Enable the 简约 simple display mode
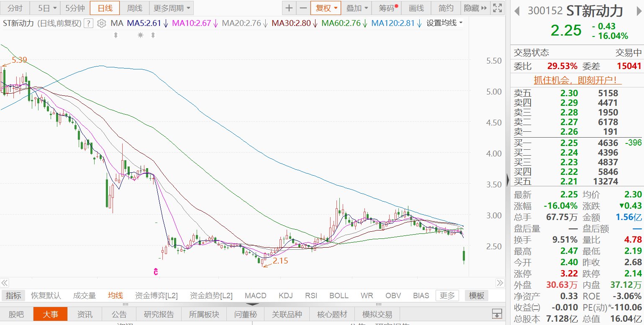This screenshot has height=325, width=644. [446, 8]
